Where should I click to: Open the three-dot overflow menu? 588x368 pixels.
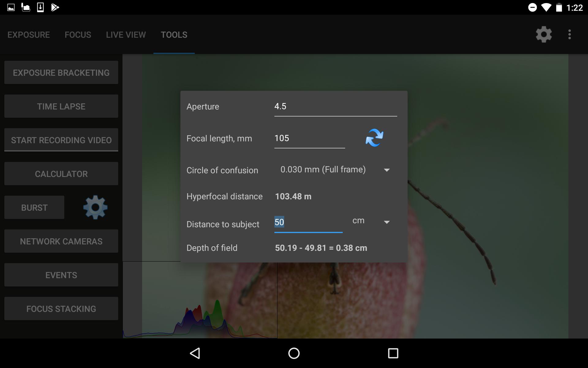click(570, 34)
